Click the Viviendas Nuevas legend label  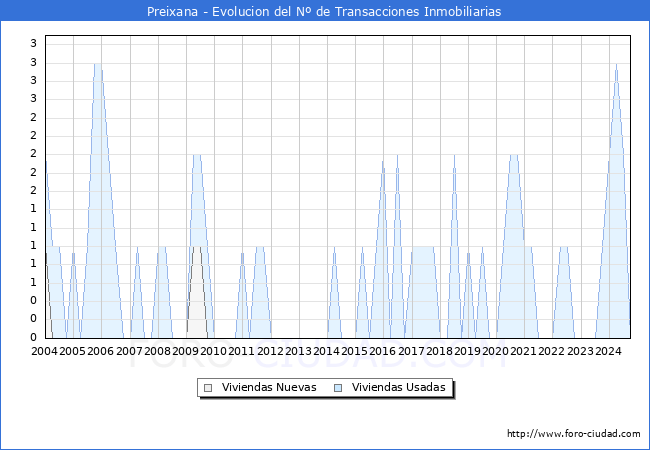pyautogui.click(x=269, y=387)
